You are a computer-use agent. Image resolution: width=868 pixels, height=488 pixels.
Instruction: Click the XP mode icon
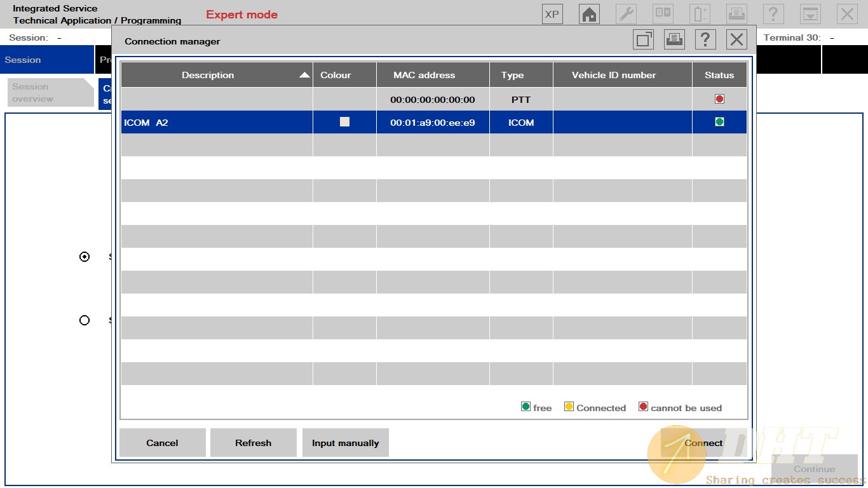point(552,14)
